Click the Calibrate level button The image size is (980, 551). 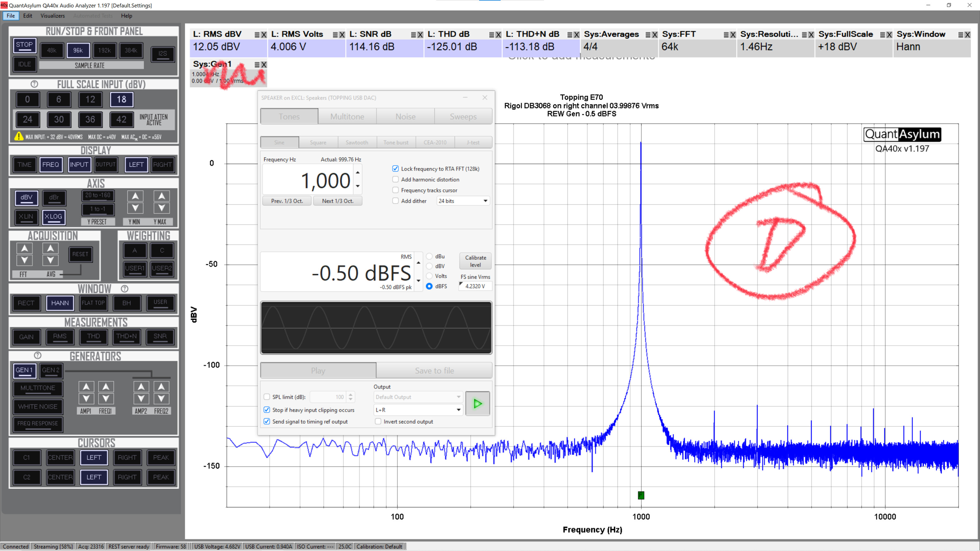475,261
